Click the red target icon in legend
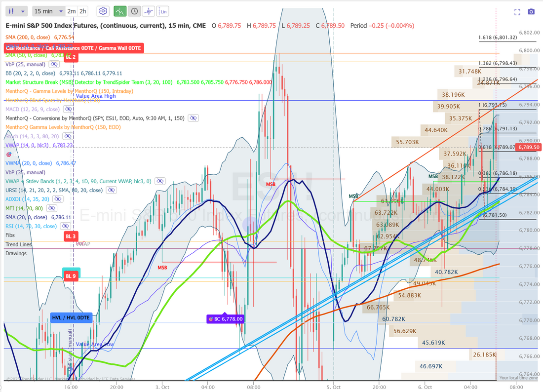This screenshot has width=543, height=392. tap(8, 155)
